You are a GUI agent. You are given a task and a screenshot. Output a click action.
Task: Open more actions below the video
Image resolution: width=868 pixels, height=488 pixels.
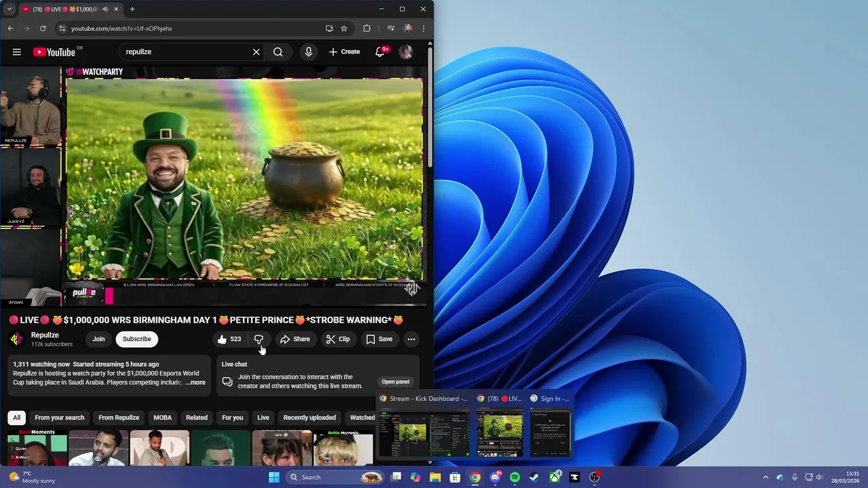tap(411, 339)
